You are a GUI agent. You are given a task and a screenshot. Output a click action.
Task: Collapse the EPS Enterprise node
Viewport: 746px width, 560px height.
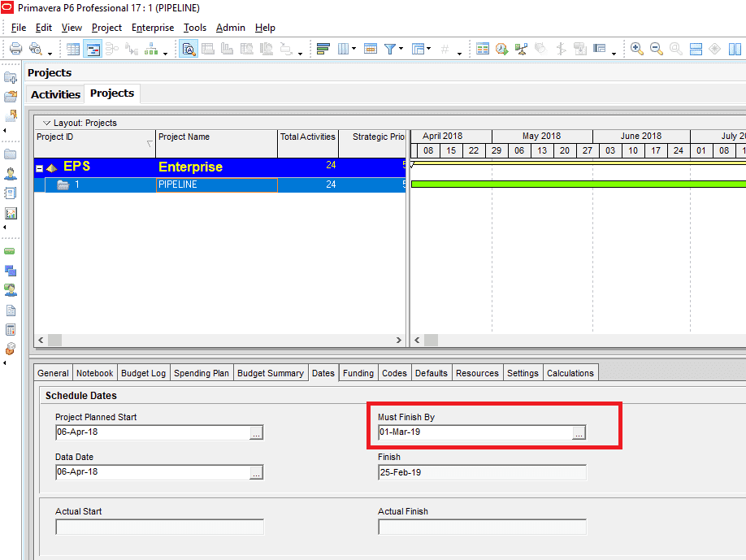click(40, 168)
